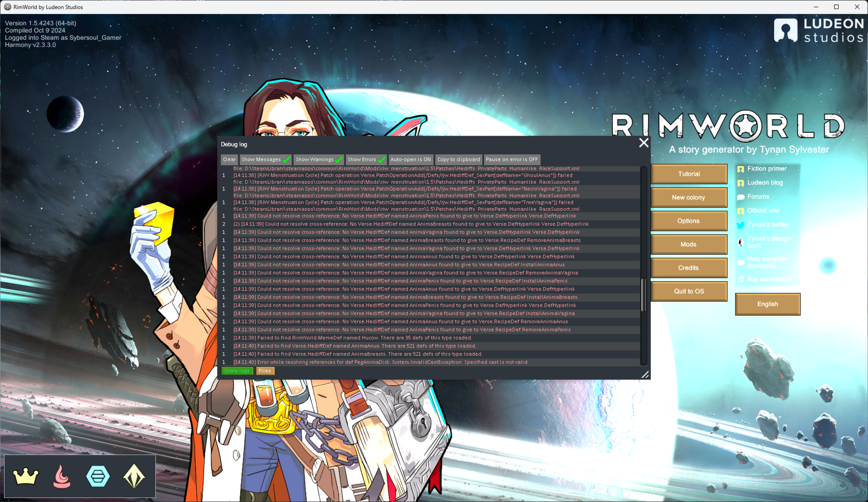Viewport: 868px width, 502px height.
Task: Open the Buy soundtrack link
Action: 769,279
